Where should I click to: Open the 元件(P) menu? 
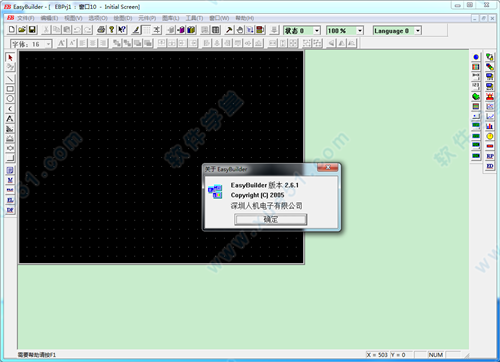[x=147, y=18]
